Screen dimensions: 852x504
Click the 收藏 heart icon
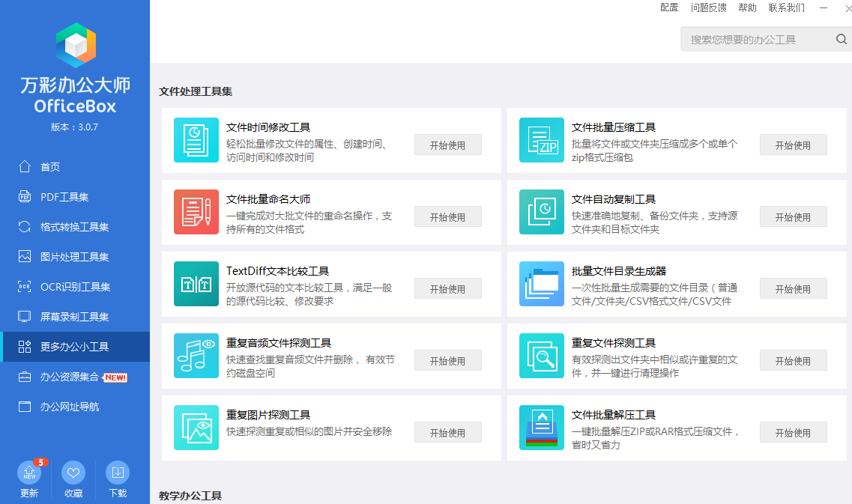[x=73, y=473]
